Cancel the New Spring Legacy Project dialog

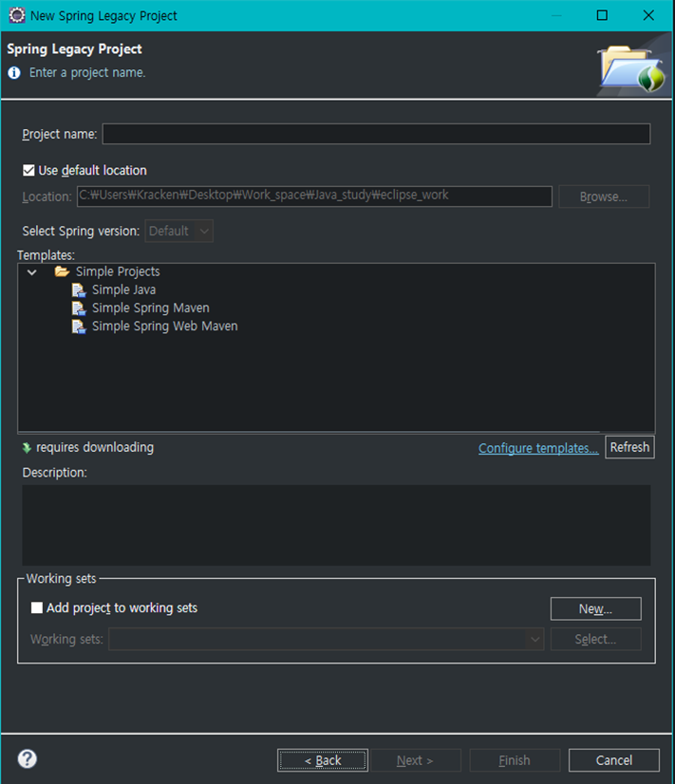614,760
